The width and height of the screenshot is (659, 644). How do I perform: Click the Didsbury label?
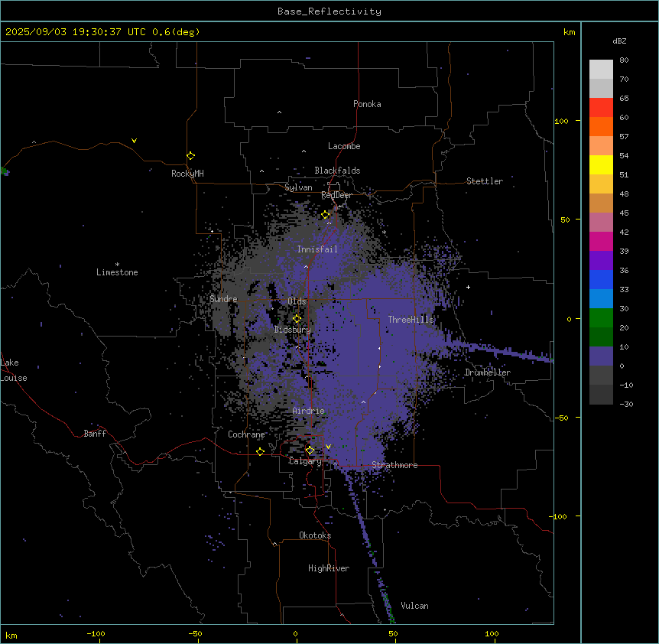tap(292, 330)
